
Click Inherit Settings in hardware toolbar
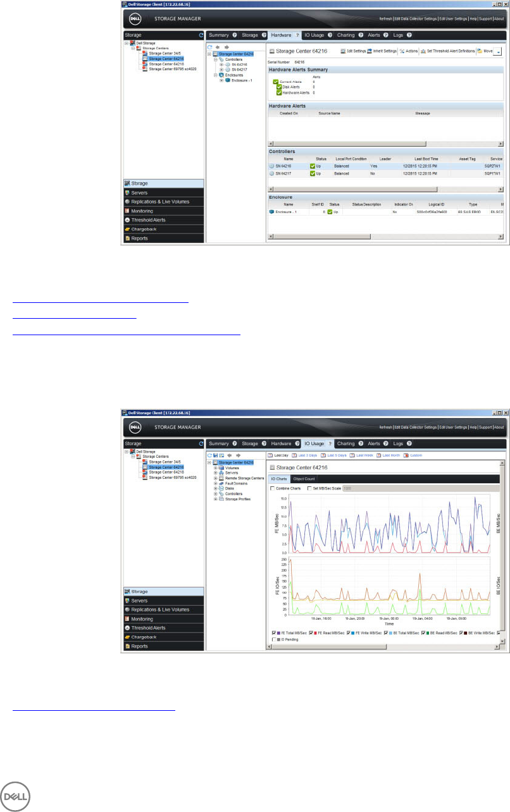point(382,51)
